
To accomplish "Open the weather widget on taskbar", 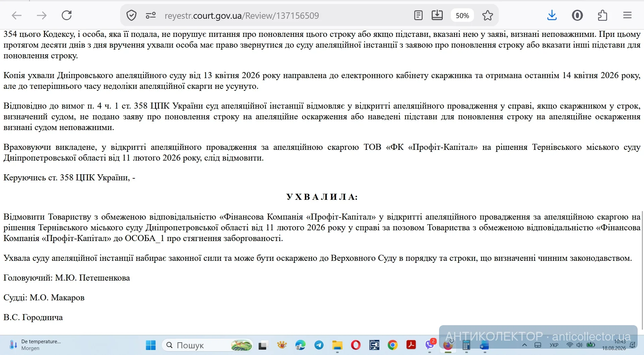I will pyautogui.click(x=35, y=345).
